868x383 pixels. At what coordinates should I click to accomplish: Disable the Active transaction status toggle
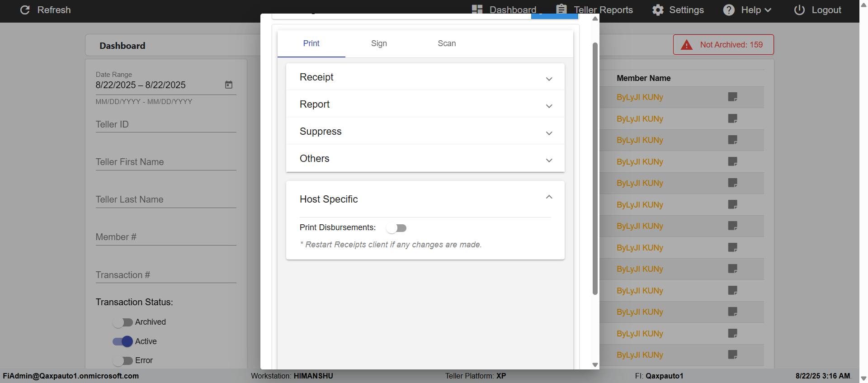coord(123,341)
